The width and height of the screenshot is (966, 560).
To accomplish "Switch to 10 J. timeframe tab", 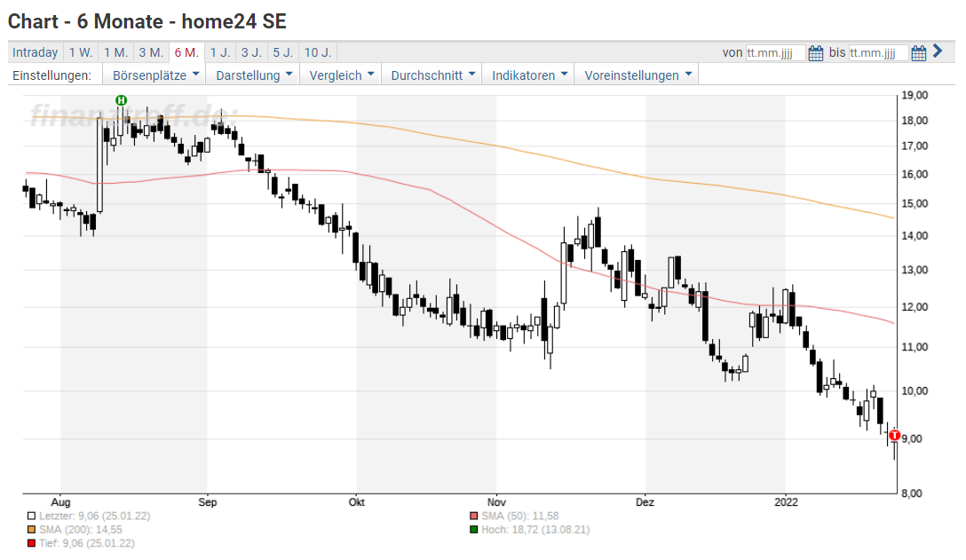I will 318,52.
